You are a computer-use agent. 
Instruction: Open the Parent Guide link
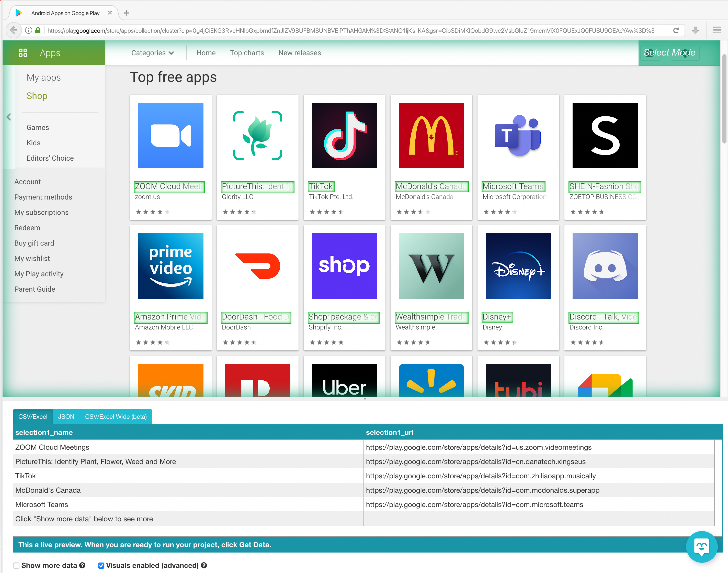pyautogui.click(x=35, y=289)
